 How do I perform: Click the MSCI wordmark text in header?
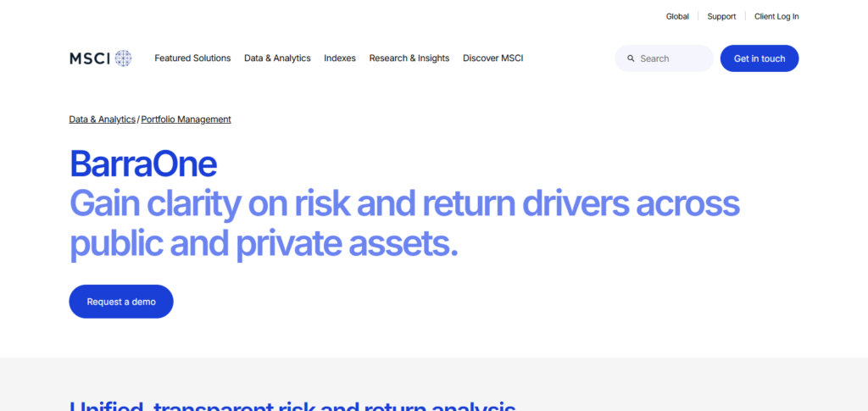(90, 58)
